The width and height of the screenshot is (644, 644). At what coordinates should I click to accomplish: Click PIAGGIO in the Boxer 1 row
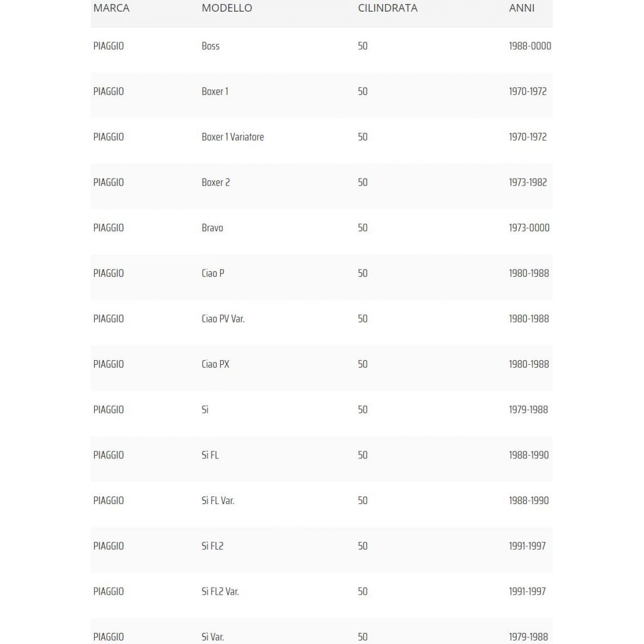(x=108, y=91)
